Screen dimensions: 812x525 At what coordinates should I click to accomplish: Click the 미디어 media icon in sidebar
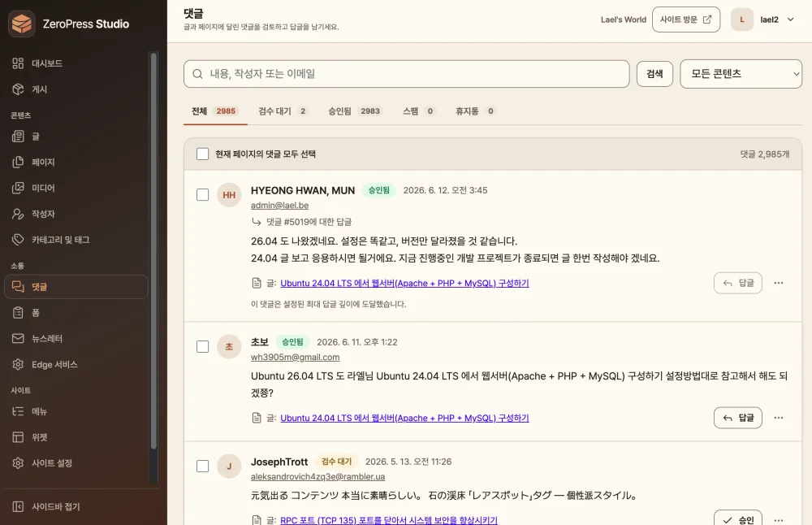tap(18, 188)
